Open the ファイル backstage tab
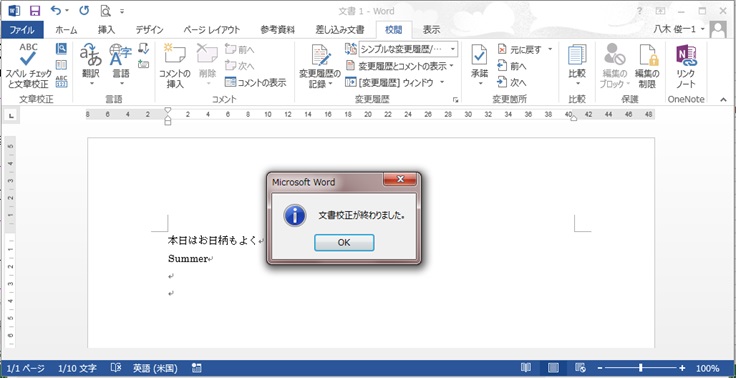Image resolution: width=739 pixels, height=379 pixels. (22, 30)
